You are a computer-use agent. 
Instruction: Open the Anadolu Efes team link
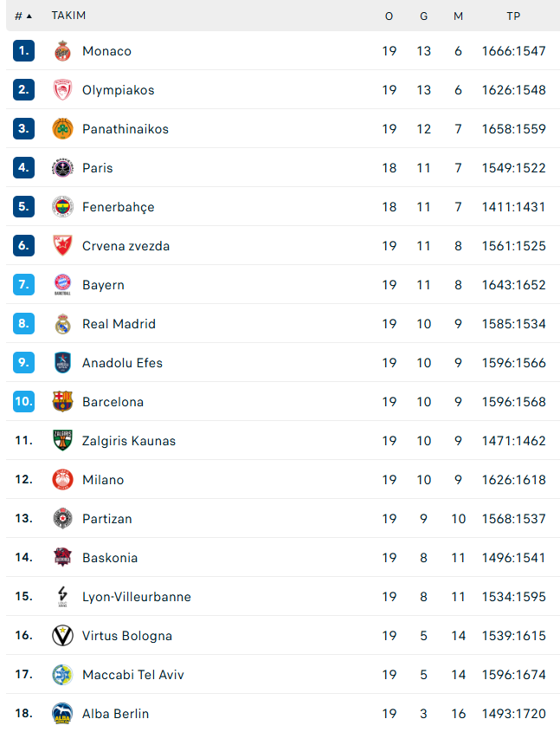point(122,363)
